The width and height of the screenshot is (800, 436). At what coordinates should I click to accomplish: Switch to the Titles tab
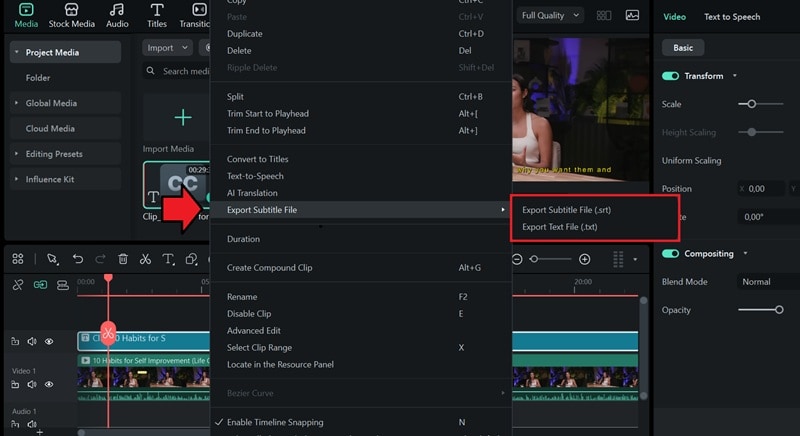coord(157,15)
